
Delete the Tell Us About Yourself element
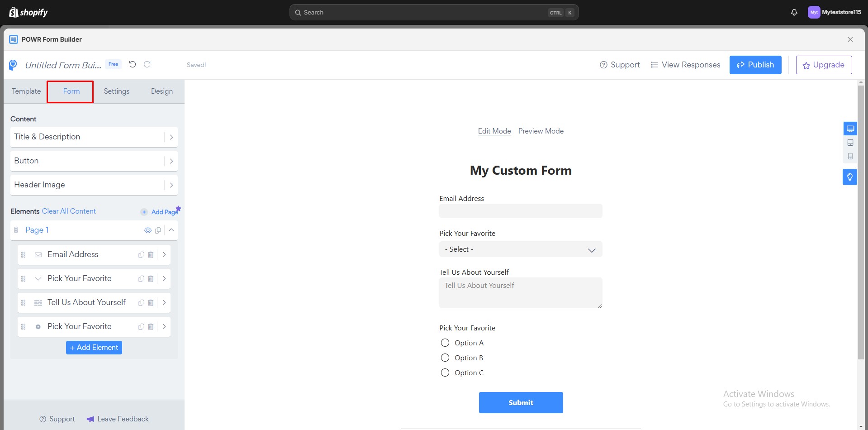pyautogui.click(x=151, y=302)
